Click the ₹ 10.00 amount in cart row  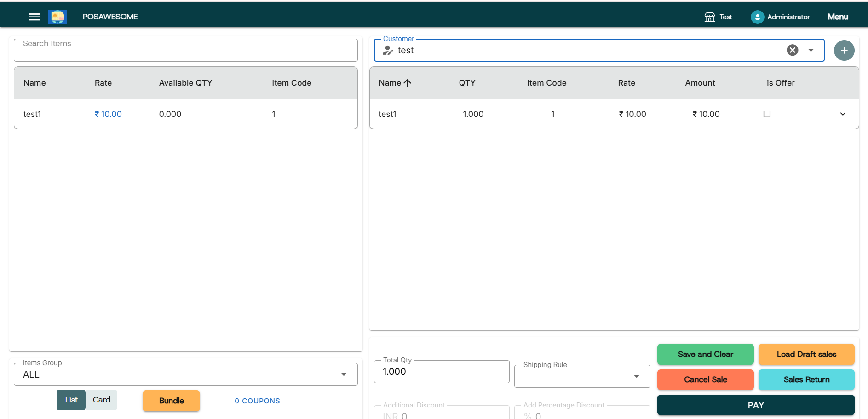tap(706, 114)
